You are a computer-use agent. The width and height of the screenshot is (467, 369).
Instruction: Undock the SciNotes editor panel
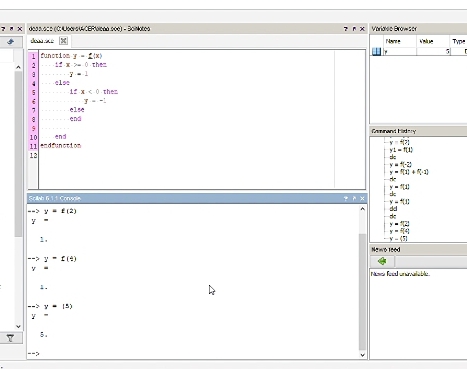[x=354, y=29]
